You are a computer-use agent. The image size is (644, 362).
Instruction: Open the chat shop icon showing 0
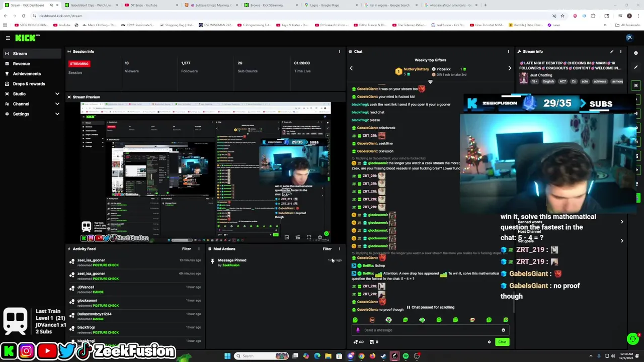(x=374, y=342)
